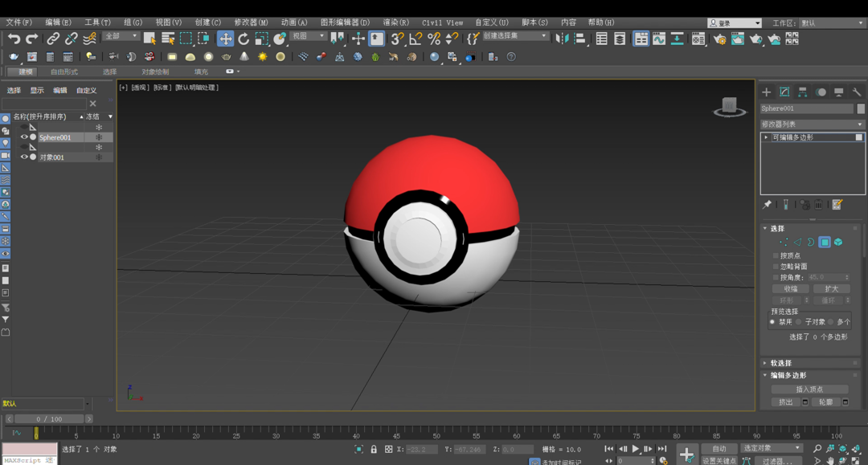The width and height of the screenshot is (868, 465).
Task: Select the 子对象 preview radio button
Action: [799, 322]
